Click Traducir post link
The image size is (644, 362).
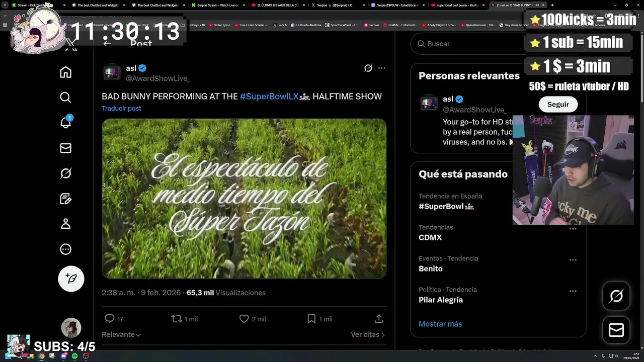[x=121, y=108]
